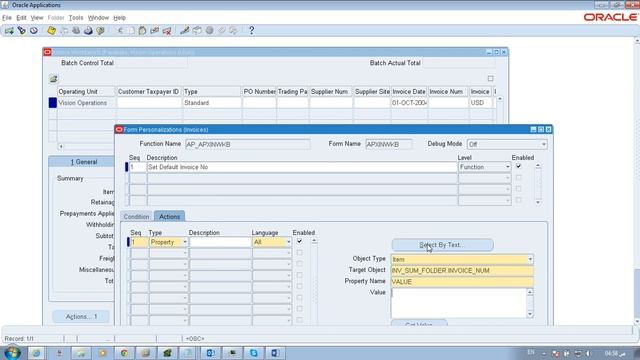640x360 pixels.
Task: Open the Edit menu
Action: (x=21, y=18)
